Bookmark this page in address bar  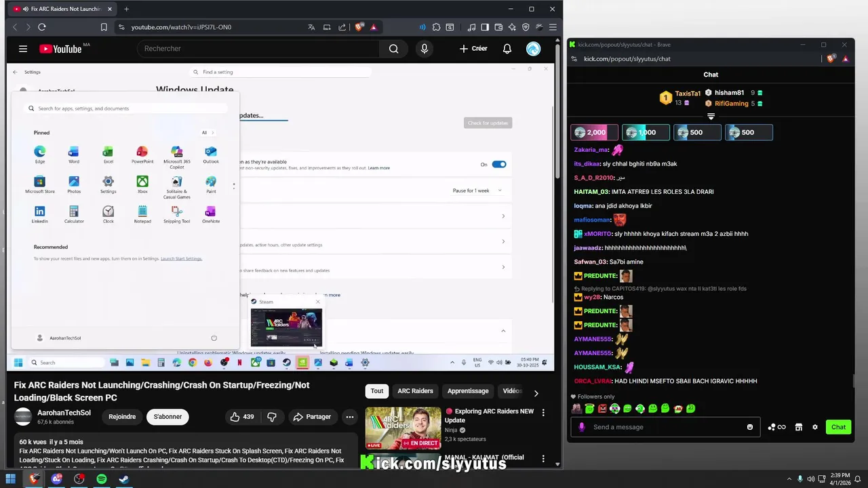click(x=104, y=27)
